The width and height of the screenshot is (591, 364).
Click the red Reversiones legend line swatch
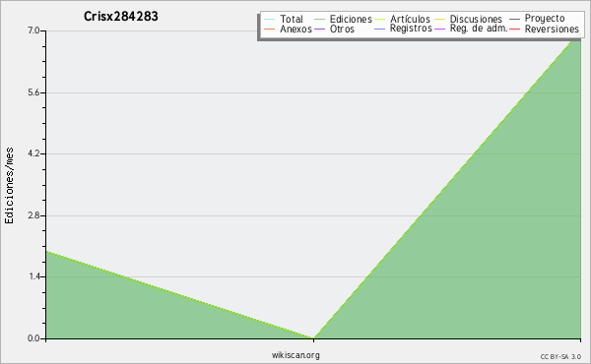[515, 29]
